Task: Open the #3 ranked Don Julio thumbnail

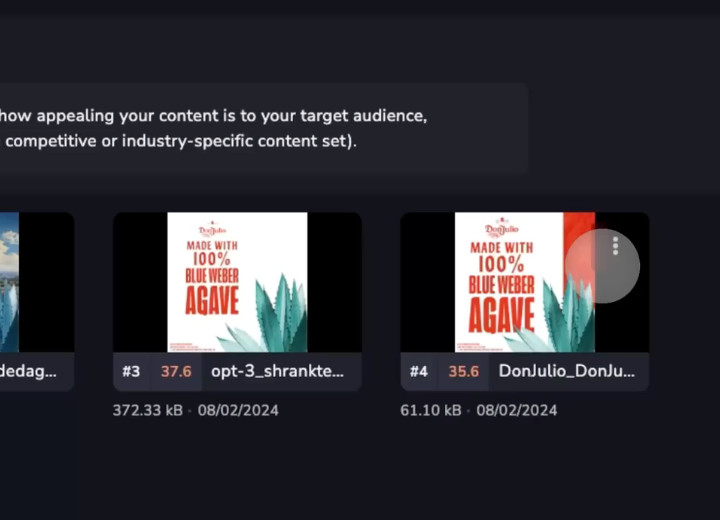Action: [x=237, y=282]
